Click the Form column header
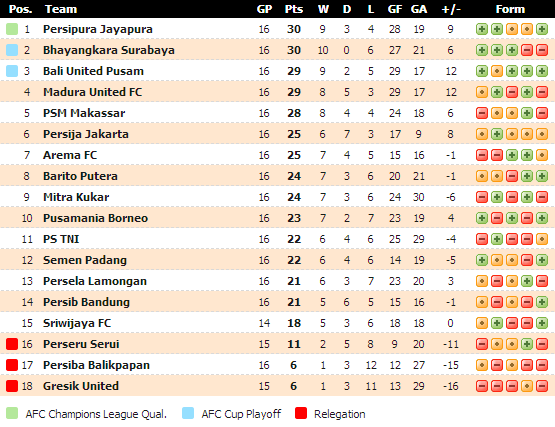The width and height of the screenshot is (555, 427). pos(510,9)
